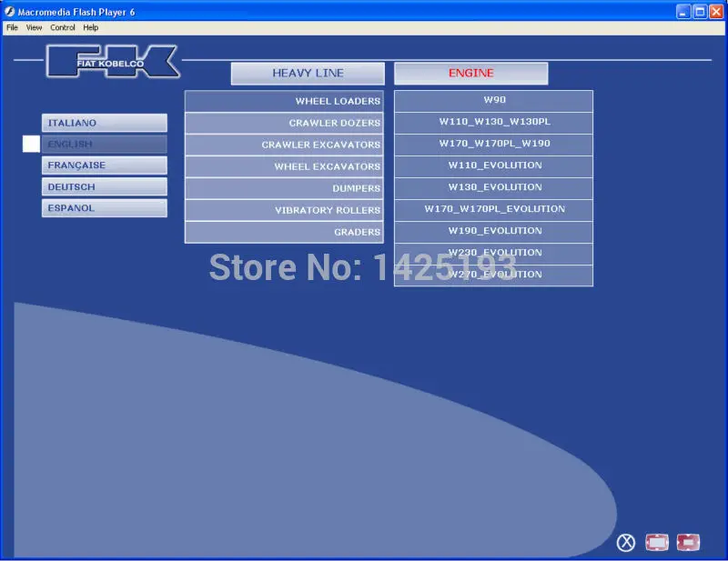The width and height of the screenshot is (728, 561).
Task: Open the W110_W130_W130PL model entry
Action: point(493,122)
